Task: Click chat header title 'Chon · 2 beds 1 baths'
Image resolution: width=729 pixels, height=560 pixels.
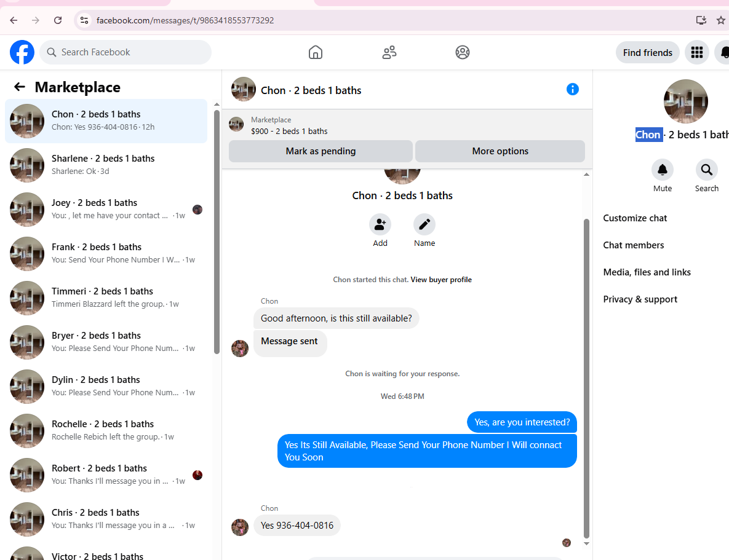Action: pos(311,90)
